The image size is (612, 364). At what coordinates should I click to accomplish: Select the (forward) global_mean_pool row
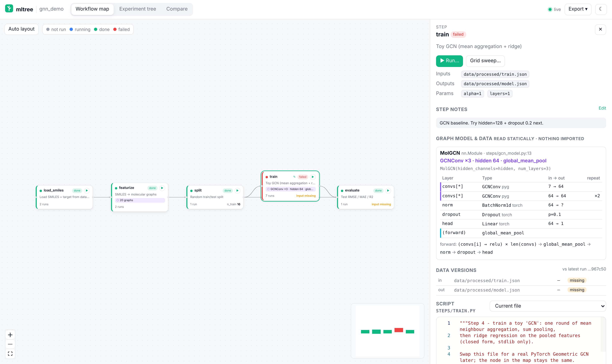pos(521,233)
